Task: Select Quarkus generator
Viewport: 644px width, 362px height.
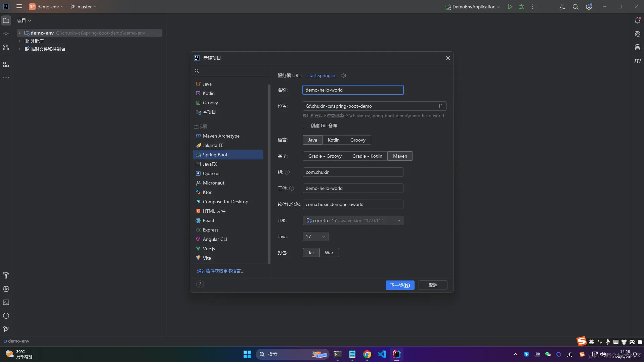Action: tap(228, 173)
